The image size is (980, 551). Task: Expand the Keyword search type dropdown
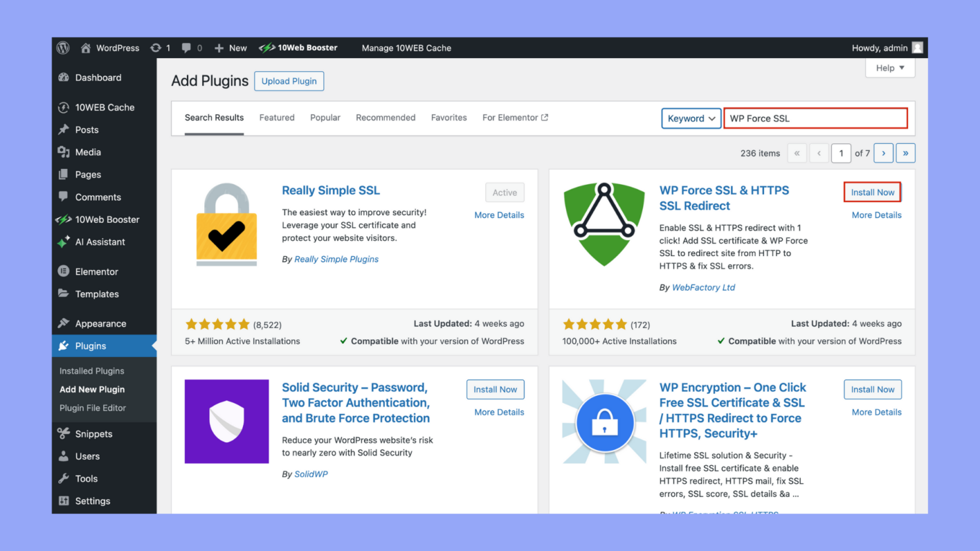click(x=691, y=119)
